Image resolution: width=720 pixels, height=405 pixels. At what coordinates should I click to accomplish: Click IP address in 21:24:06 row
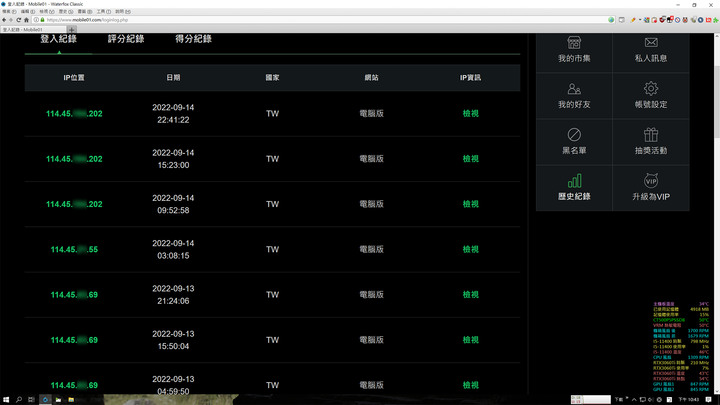point(74,295)
